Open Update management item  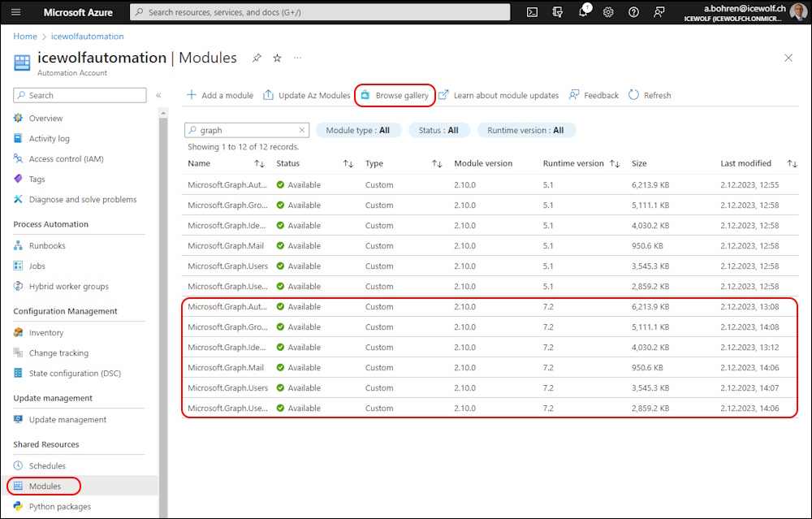coord(67,420)
